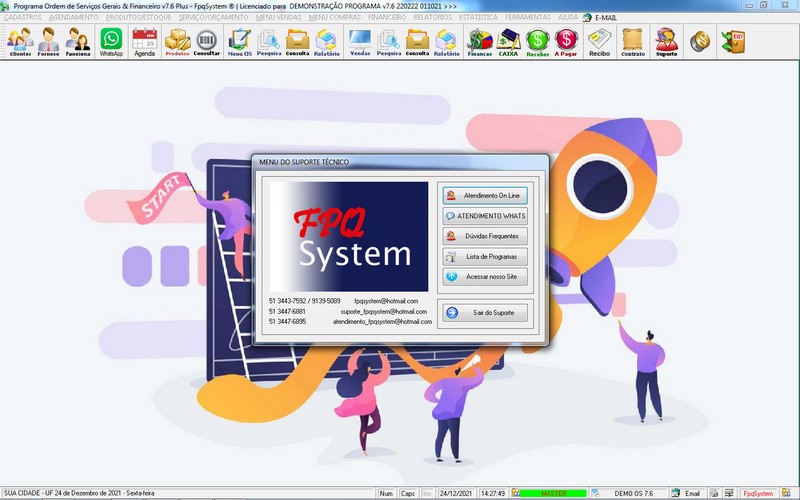Open the Contrato scroll icon
Screen dimensions: 800x500
click(632, 41)
